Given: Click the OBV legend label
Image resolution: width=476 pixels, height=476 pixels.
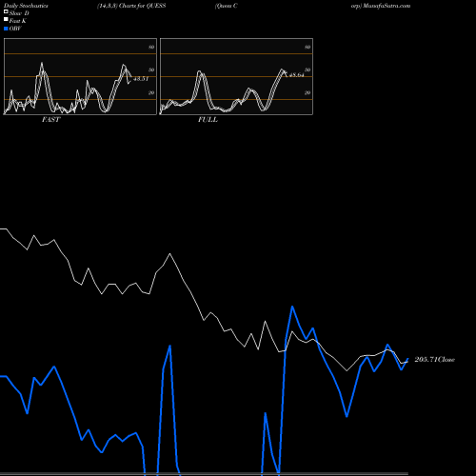Looking at the screenshot, I should click(x=15, y=29).
